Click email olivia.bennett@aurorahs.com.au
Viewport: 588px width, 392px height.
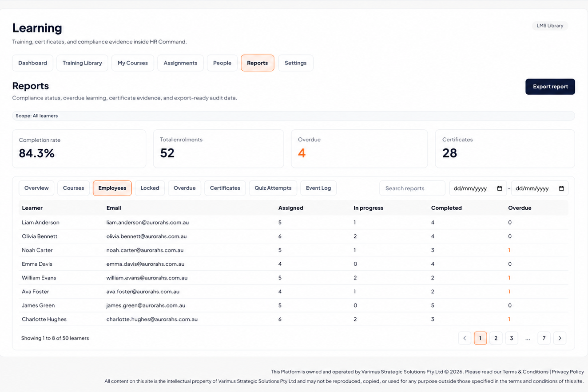click(x=147, y=236)
